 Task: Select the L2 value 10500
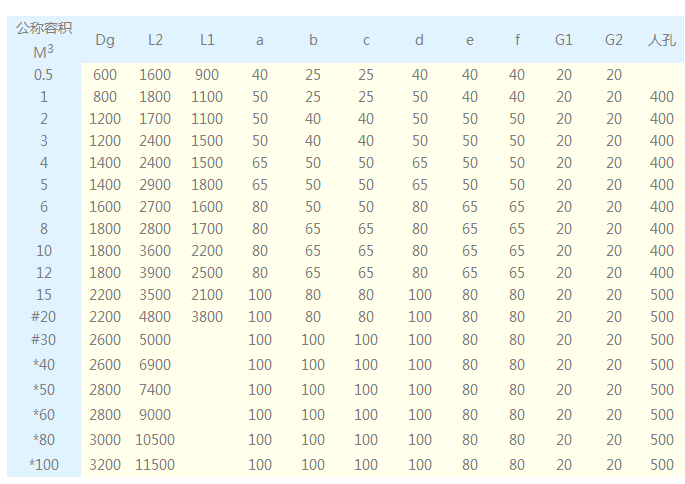(155, 440)
